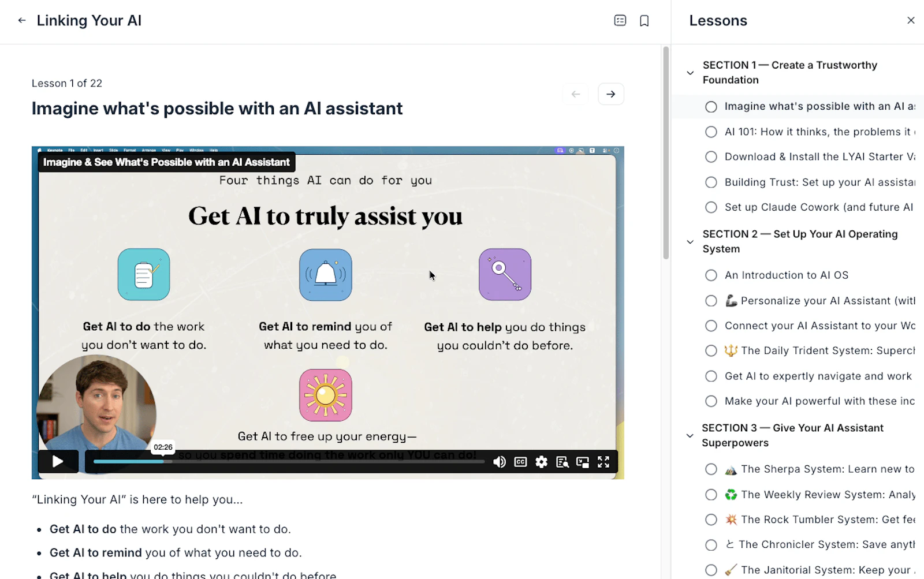Mark 'The Weekly Review System' circle complete
Screen dimensions: 924x579
point(711,495)
